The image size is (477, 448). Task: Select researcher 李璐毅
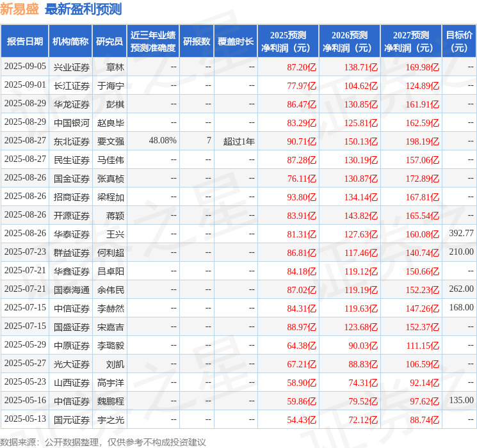pyautogui.click(x=111, y=346)
